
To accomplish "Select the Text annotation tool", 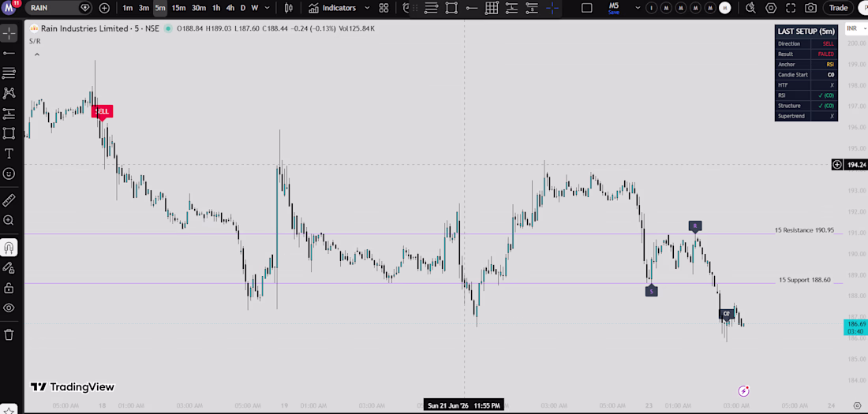I will (9, 153).
